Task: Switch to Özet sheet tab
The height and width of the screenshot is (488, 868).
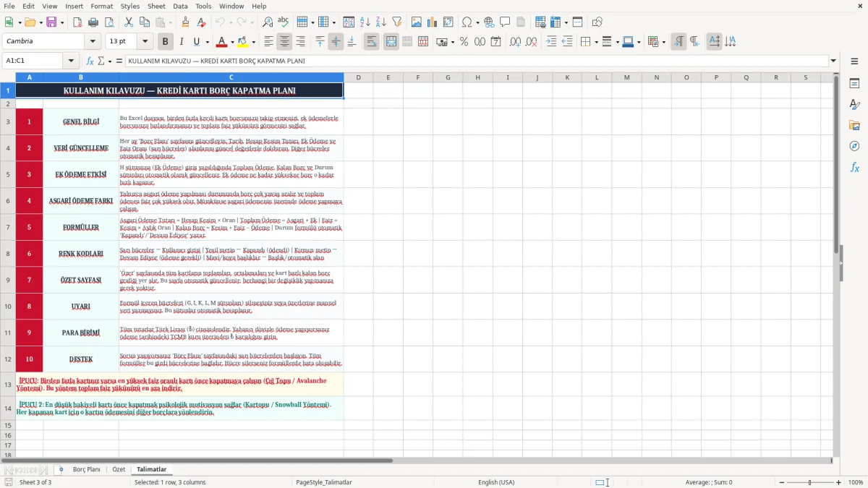Action: tap(119, 469)
